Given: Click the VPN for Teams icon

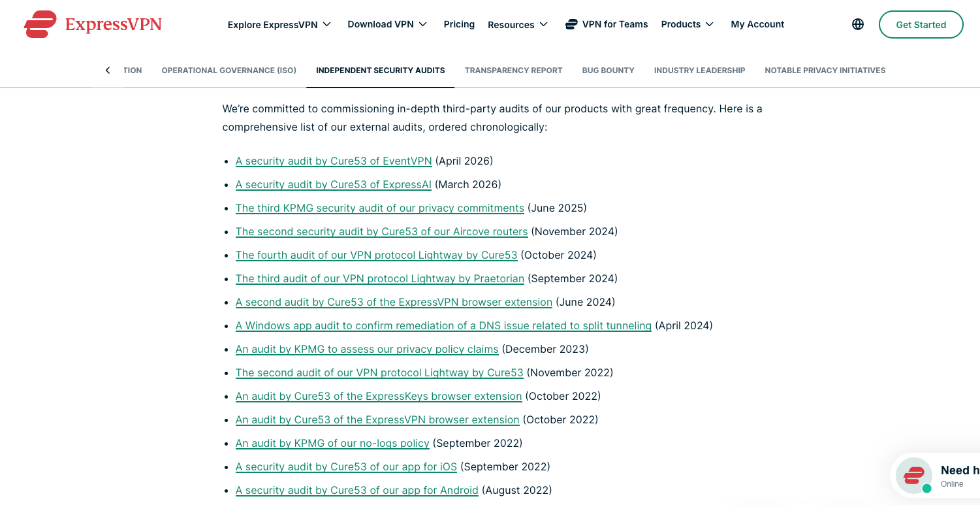Looking at the screenshot, I should tap(571, 24).
